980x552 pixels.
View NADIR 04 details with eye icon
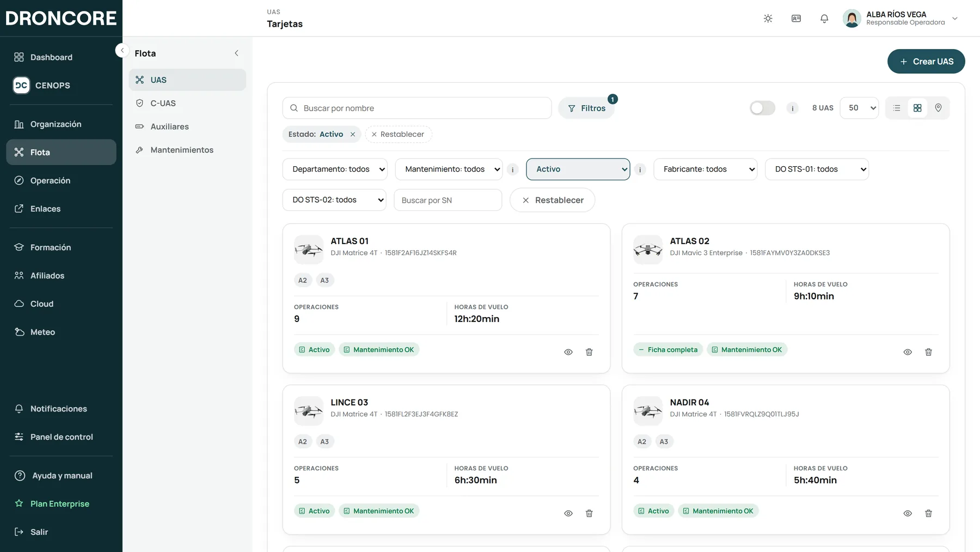point(908,513)
